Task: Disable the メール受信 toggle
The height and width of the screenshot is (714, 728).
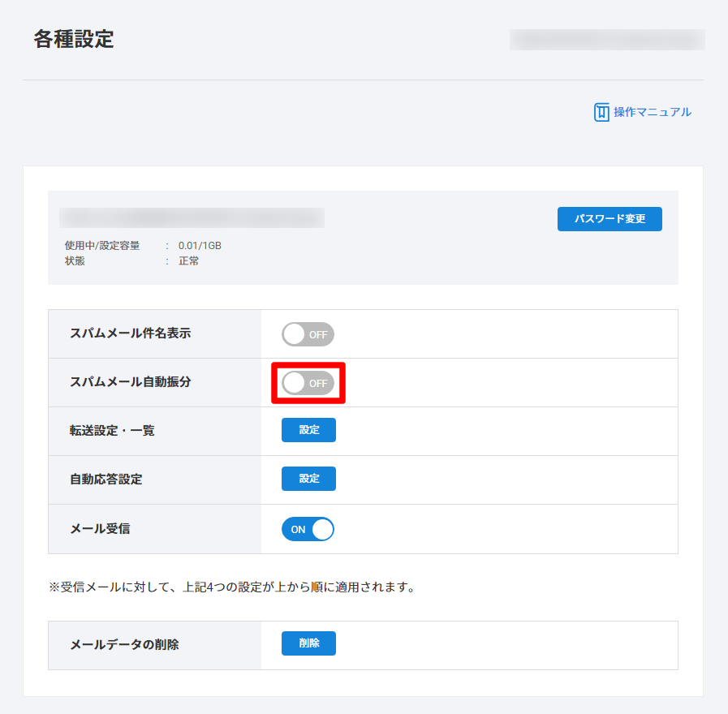Action: click(308, 529)
